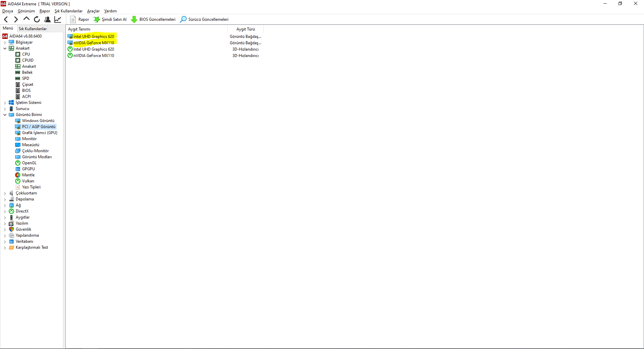Select the Masaüstü tree item
The height and width of the screenshot is (349, 644).
[x=28, y=145]
